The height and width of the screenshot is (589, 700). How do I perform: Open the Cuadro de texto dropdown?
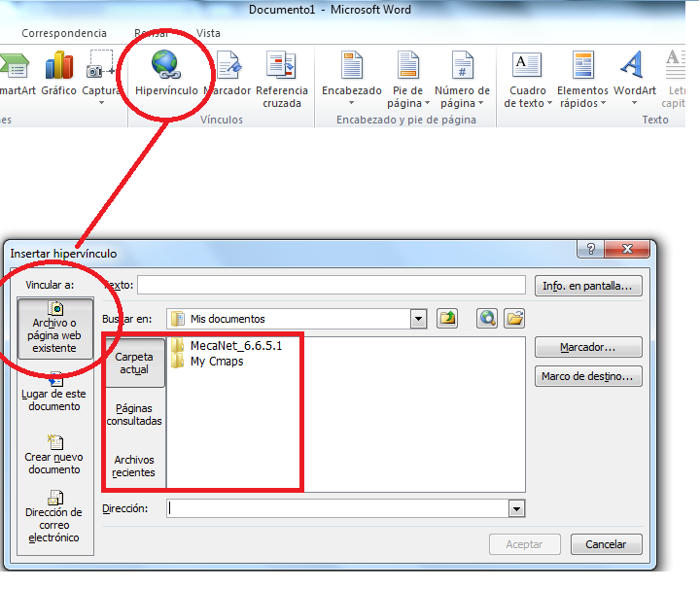pyautogui.click(x=528, y=79)
